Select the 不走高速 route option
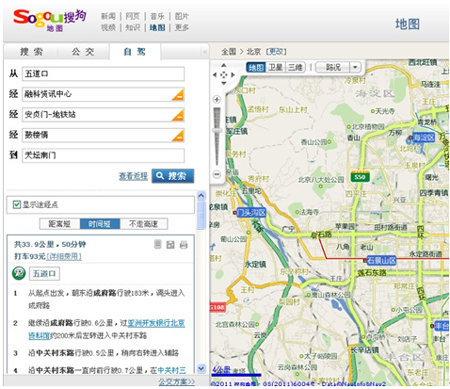The height and width of the screenshot is (389, 450). point(143,224)
